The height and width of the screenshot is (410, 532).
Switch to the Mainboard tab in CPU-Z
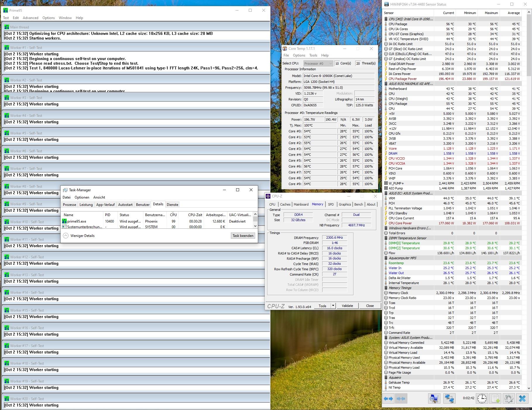[x=301, y=204]
